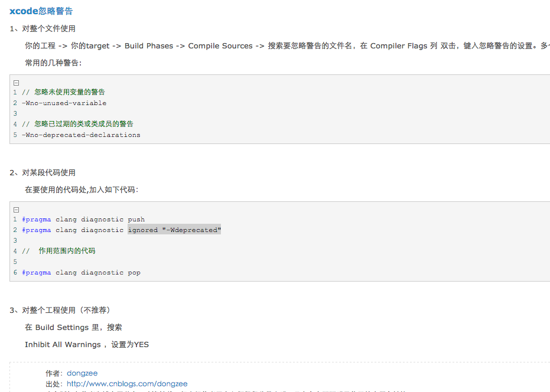The width and height of the screenshot is (550, 392).
Task: Click the '作者:' label
Action: tap(54, 374)
